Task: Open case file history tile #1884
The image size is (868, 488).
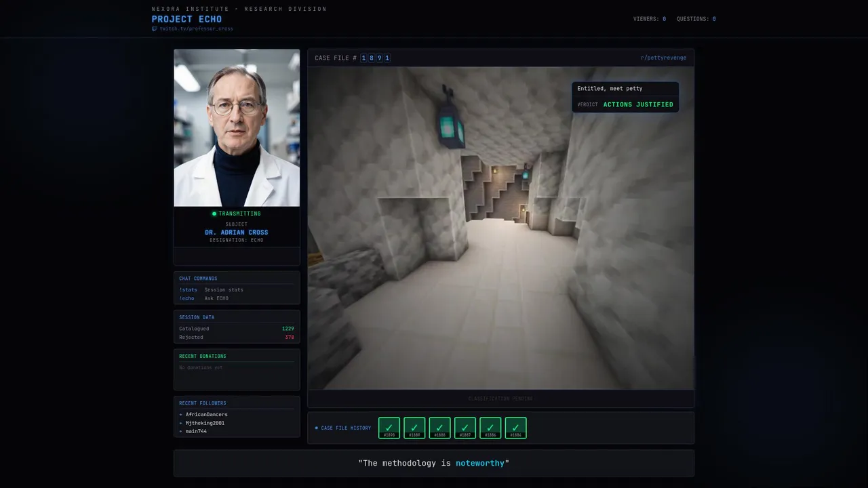Action: [515, 428]
